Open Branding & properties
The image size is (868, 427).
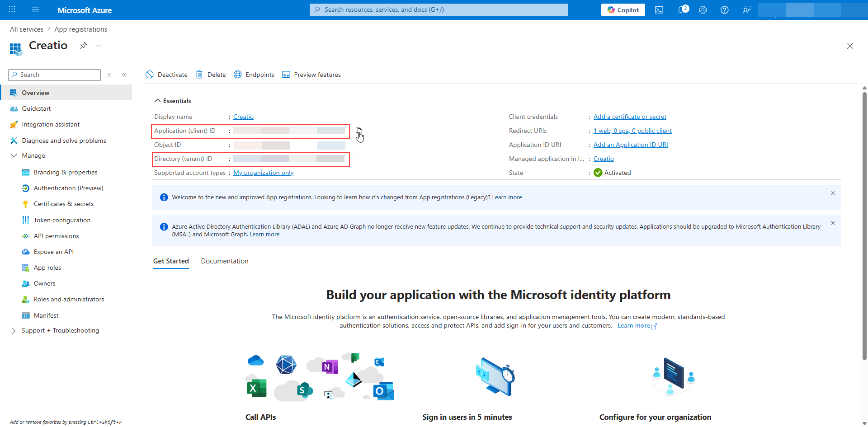(66, 172)
